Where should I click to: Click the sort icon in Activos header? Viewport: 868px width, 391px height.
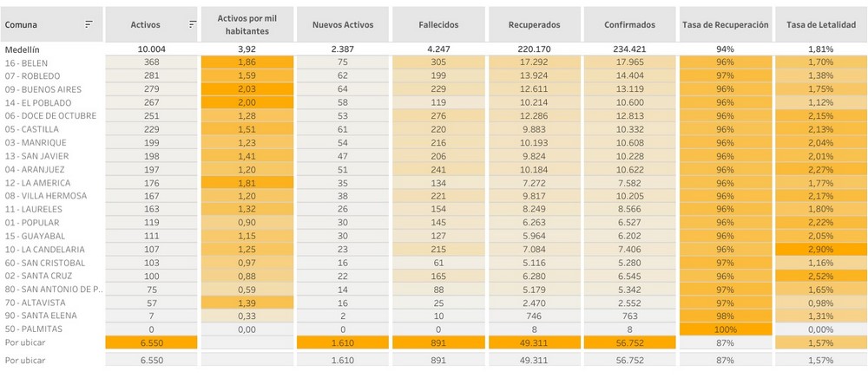coord(192,25)
